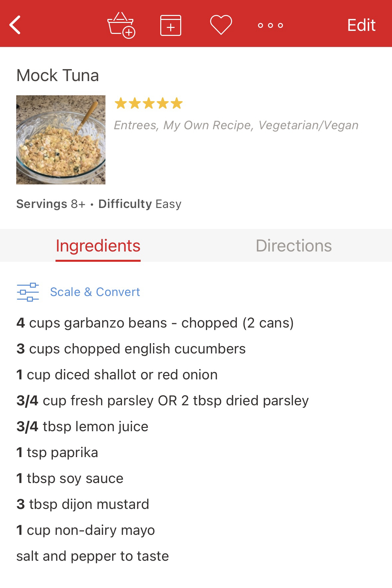Screen dimensions: 392x588
Task: Tap the five-star rating
Action: coord(149,103)
